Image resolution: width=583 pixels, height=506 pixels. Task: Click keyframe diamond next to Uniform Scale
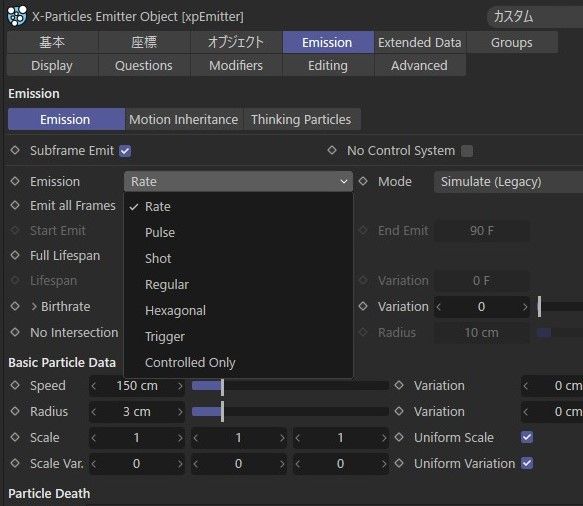click(399, 437)
